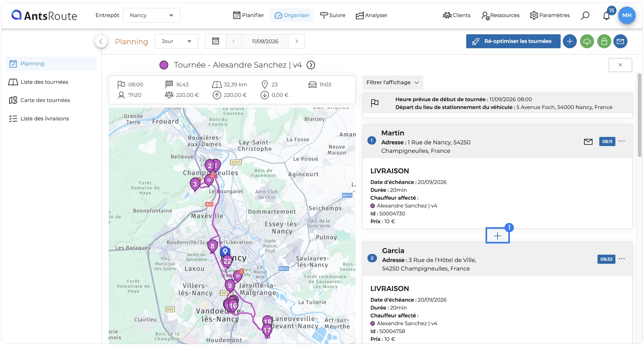Close the tour detail panel
Image resolution: width=644 pixels, height=346 pixels.
point(620,65)
